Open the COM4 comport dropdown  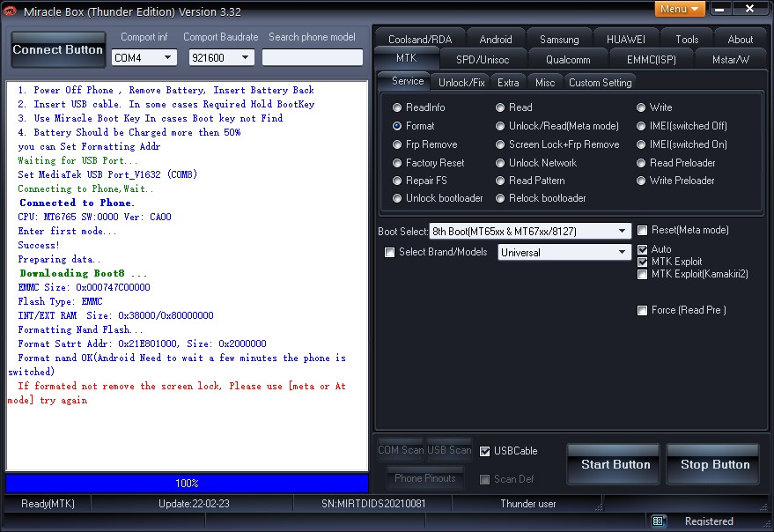[x=144, y=58]
